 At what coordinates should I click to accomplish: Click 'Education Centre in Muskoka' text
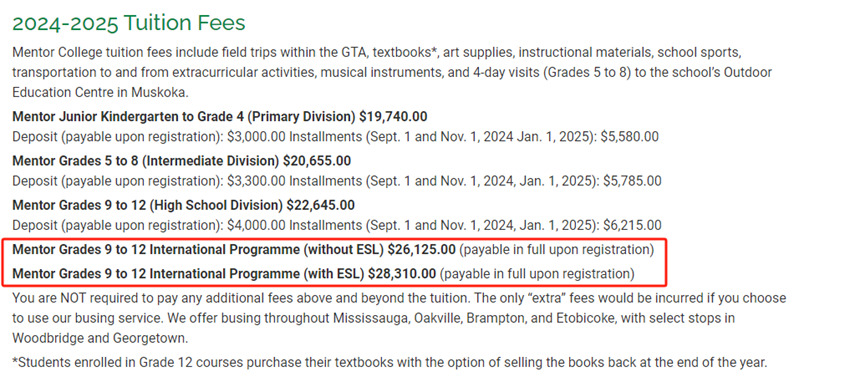[100, 93]
